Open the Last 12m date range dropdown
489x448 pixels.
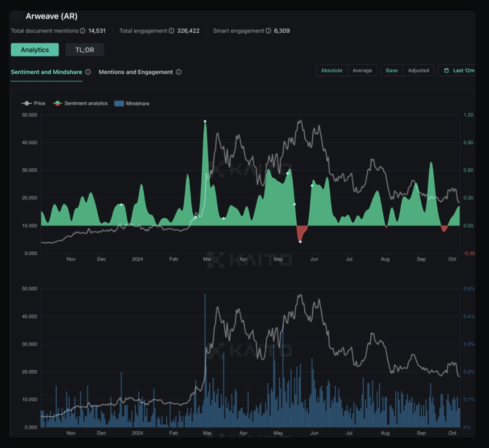457,70
